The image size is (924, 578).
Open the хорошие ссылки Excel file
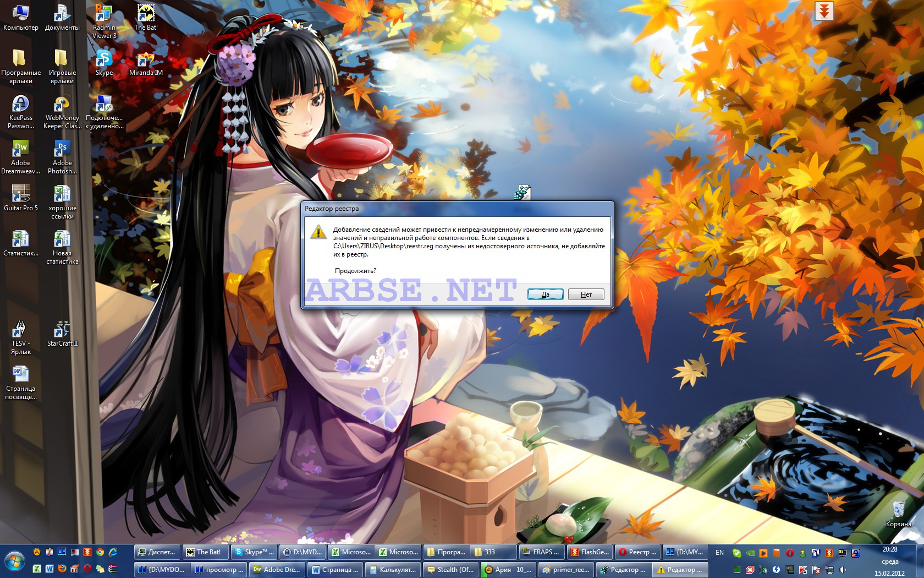(62, 202)
